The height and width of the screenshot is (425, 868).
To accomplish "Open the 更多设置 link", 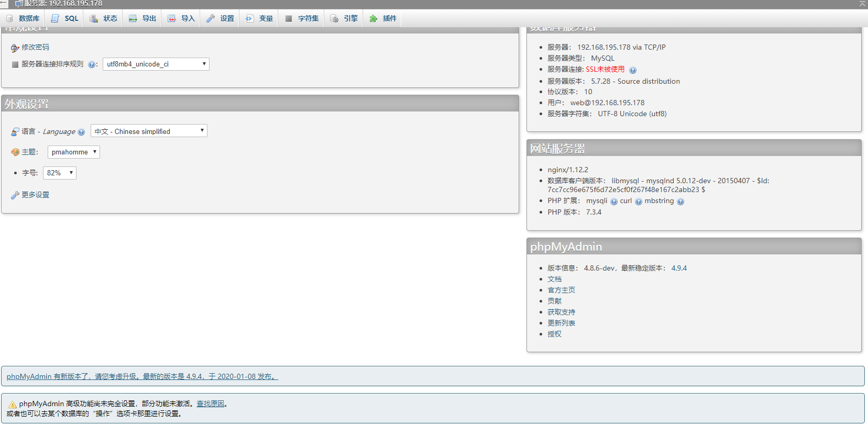I will point(35,195).
